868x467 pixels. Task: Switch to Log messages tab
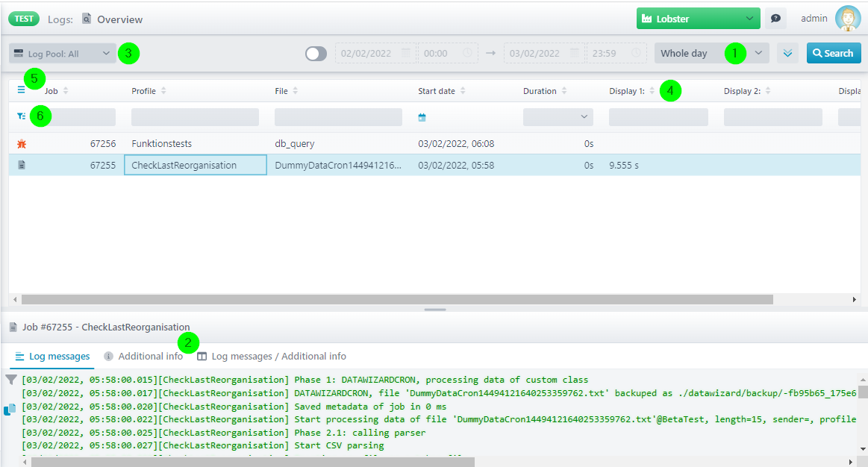click(x=52, y=357)
